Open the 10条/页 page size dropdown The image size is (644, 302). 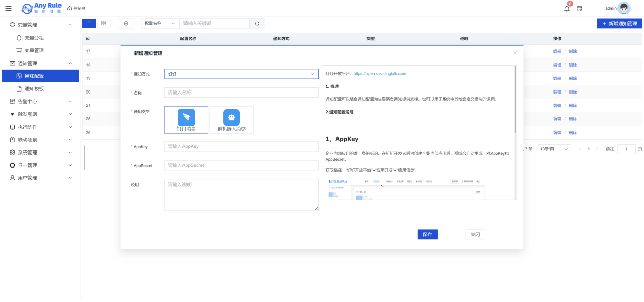[x=554, y=149]
